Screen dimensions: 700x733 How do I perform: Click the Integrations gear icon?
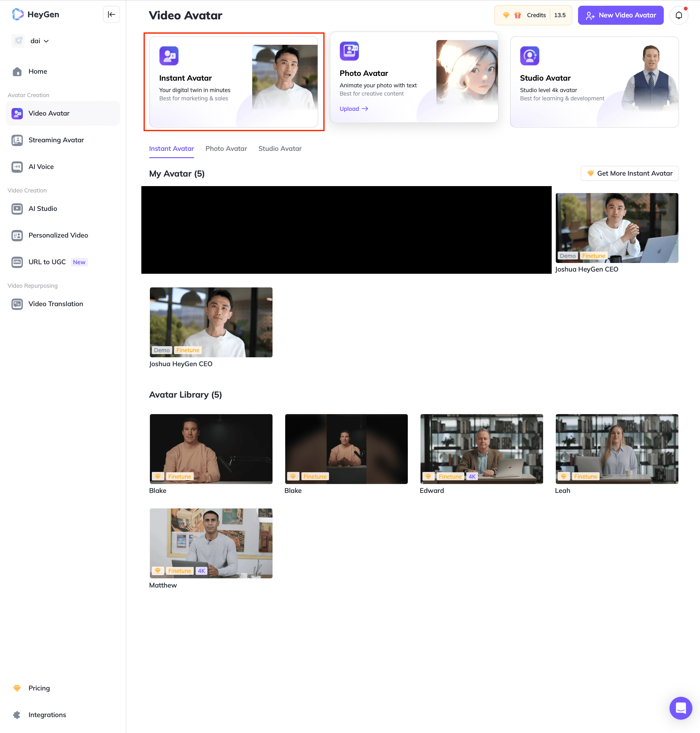pyautogui.click(x=17, y=715)
